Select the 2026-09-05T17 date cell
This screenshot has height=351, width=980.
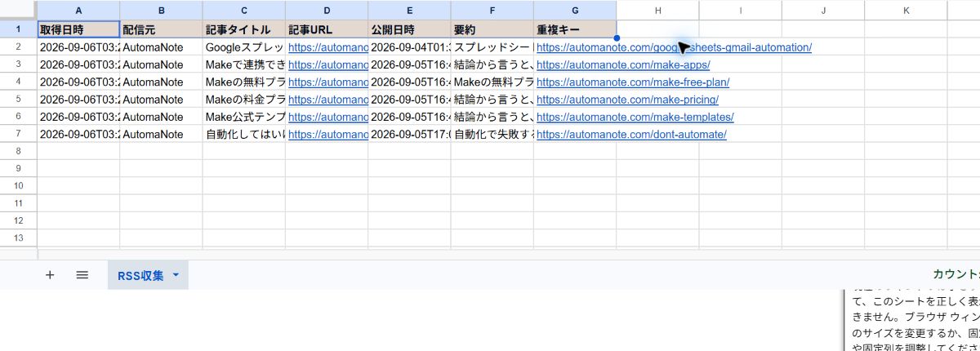(409, 134)
